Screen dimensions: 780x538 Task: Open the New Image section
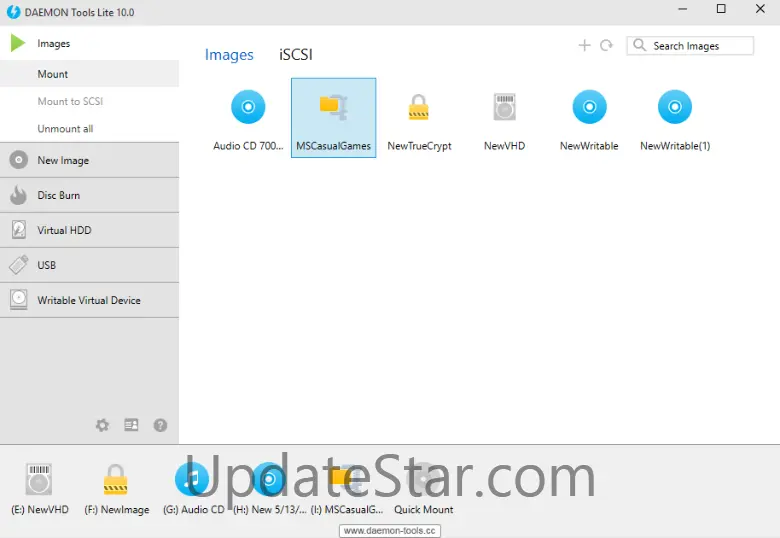pos(90,160)
